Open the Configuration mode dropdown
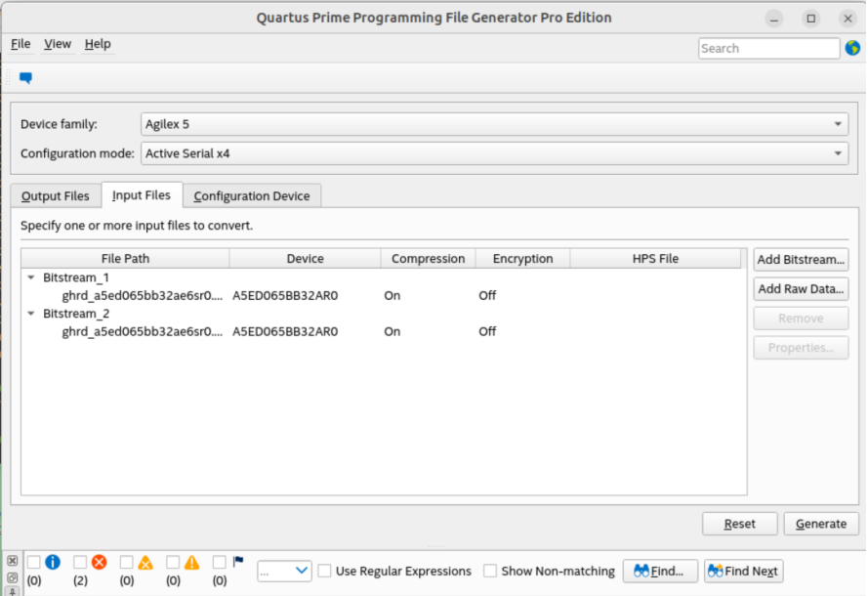Viewport: 868px width, 596px height. point(494,153)
